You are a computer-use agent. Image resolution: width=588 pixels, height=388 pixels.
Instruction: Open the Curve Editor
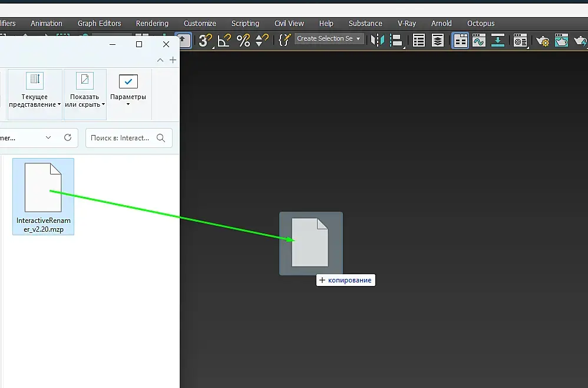479,40
